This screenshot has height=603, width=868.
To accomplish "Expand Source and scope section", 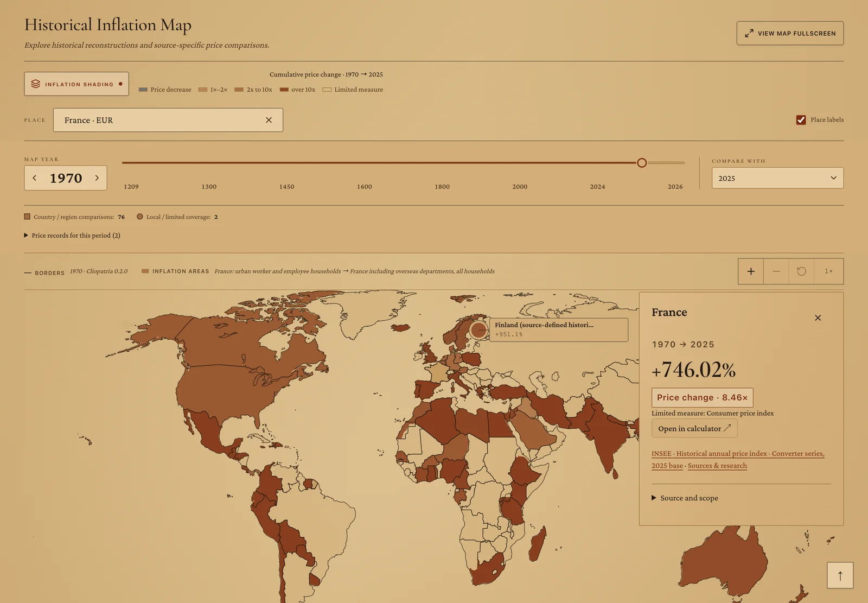I will 685,498.
